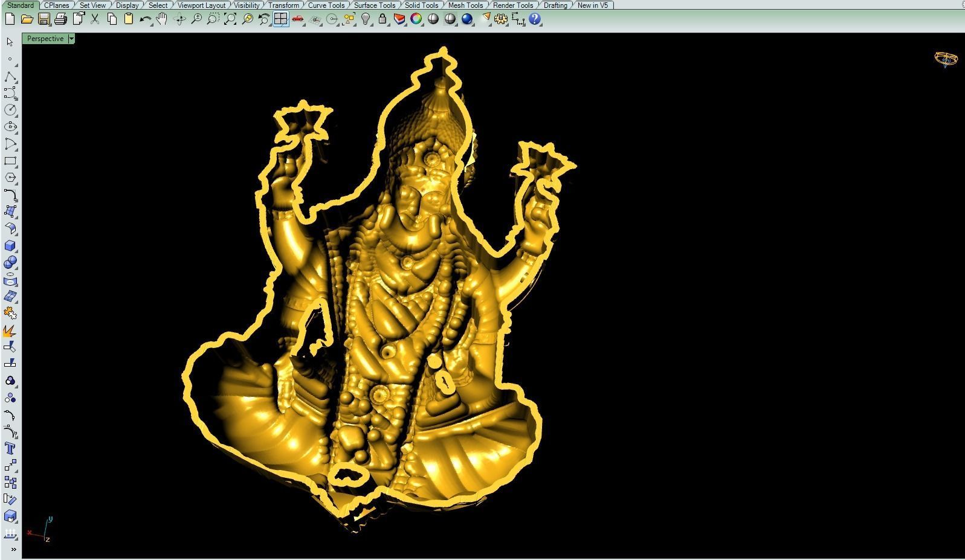965x560 pixels.
Task: Hide objects with the light bulb icon
Action: 366,19
